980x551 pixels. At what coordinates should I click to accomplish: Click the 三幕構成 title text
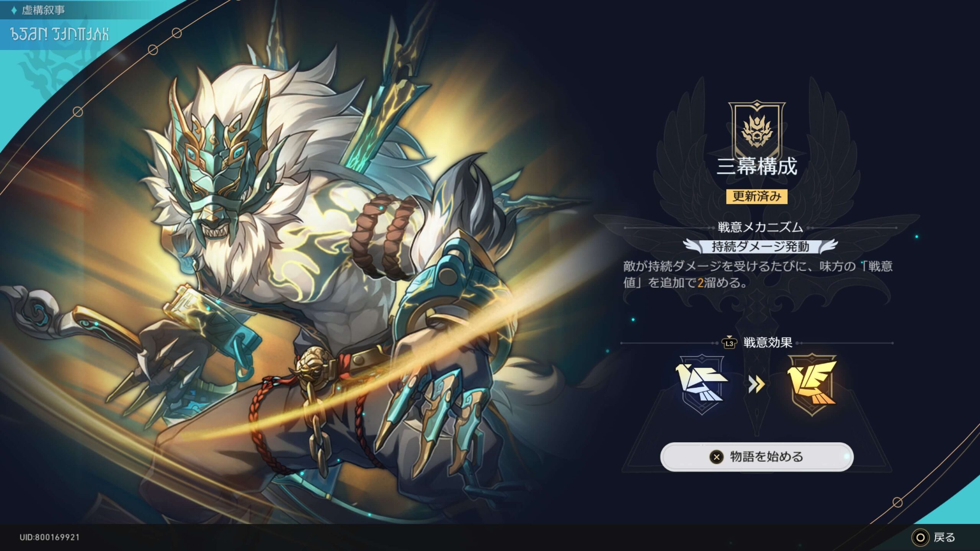click(x=757, y=166)
